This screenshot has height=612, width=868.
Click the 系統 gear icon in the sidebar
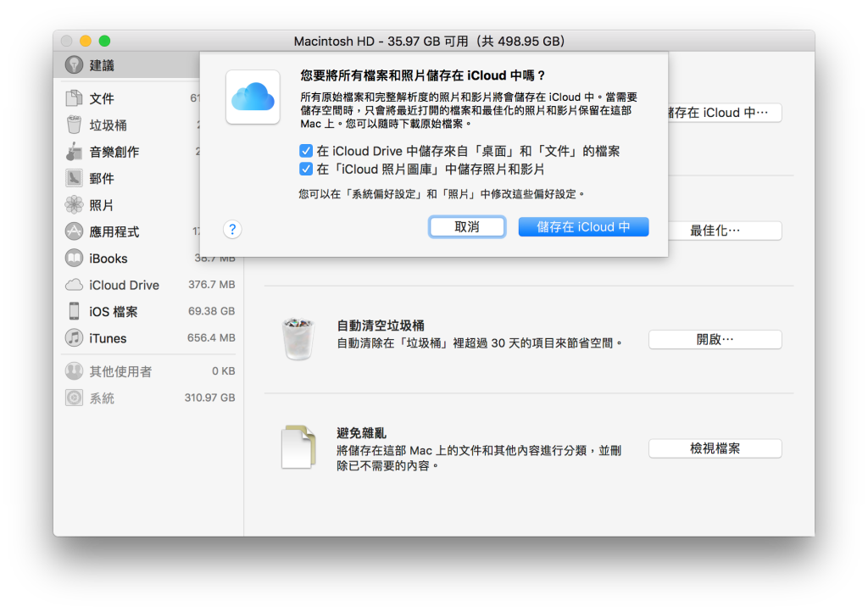[74, 398]
